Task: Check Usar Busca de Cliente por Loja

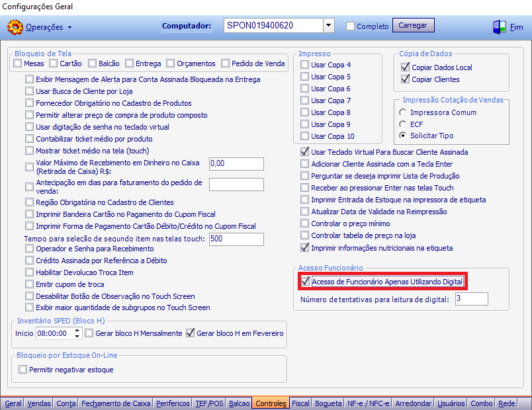Action: (30, 91)
